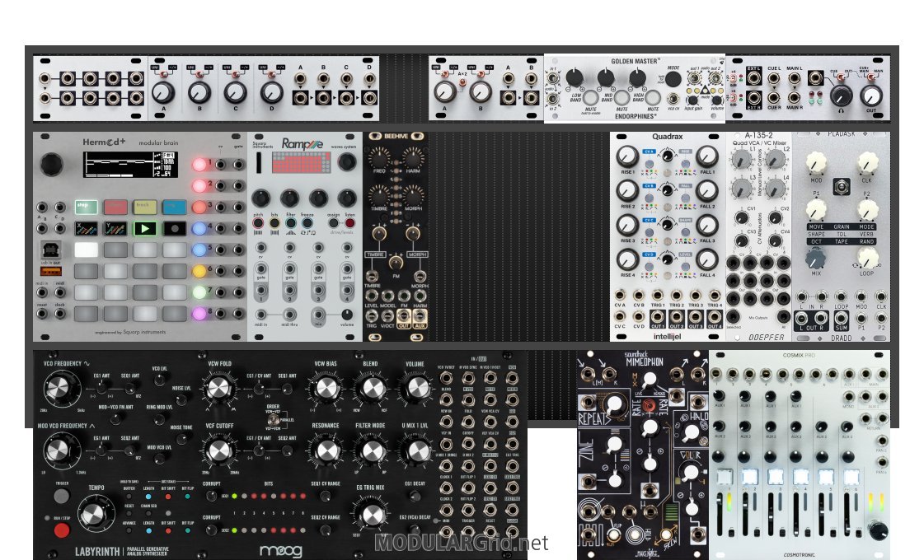Adjust the Rample volume knob
The height and width of the screenshot is (560, 924).
click(347, 315)
